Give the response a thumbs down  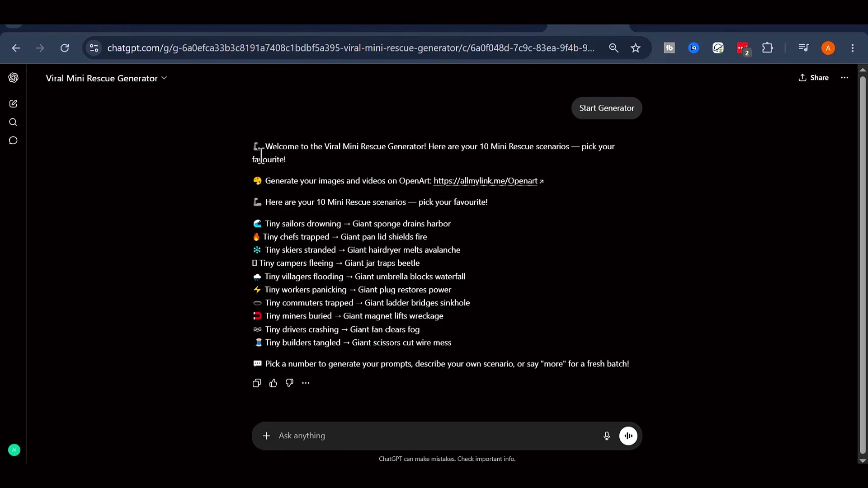(x=289, y=383)
